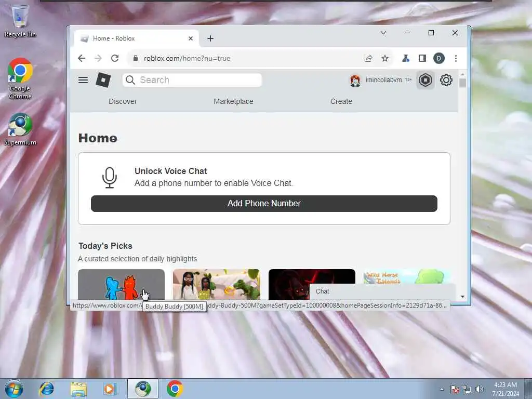The image size is (532, 399).
Task: Click the Action Center flag icon
Action: (455, 389)
